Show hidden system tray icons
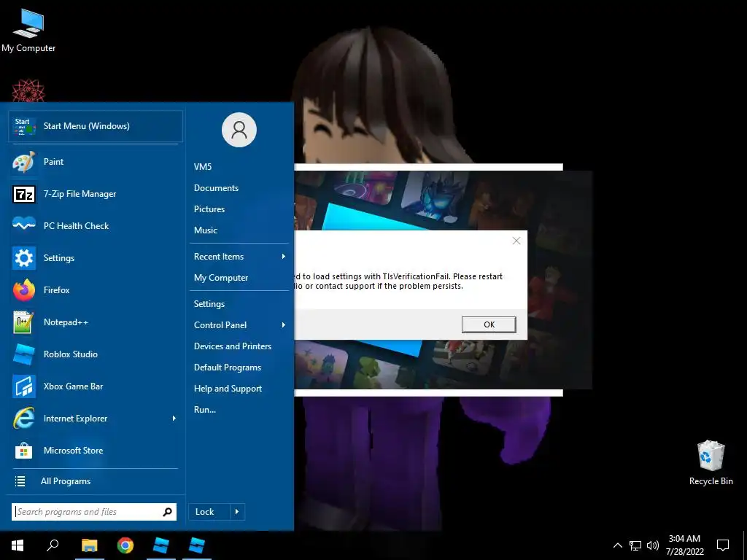Viewport: 747px width, 560px height. click(x=617, y=545)
